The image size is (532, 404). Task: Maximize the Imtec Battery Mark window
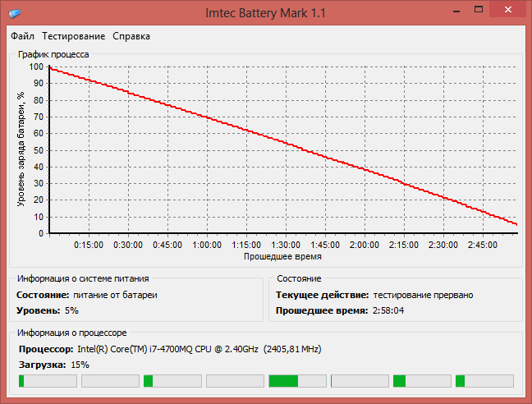click(479, 10)
